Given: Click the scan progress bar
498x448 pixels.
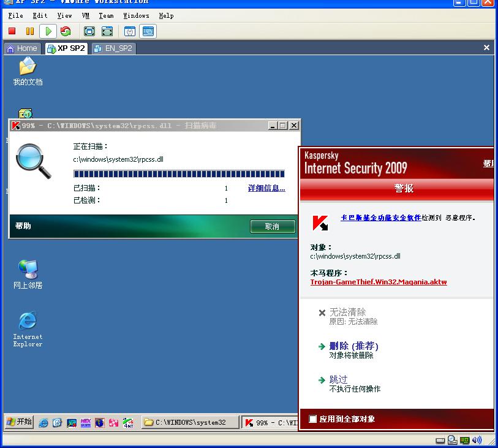Looking at the screenshot, I should click(179, 174).
